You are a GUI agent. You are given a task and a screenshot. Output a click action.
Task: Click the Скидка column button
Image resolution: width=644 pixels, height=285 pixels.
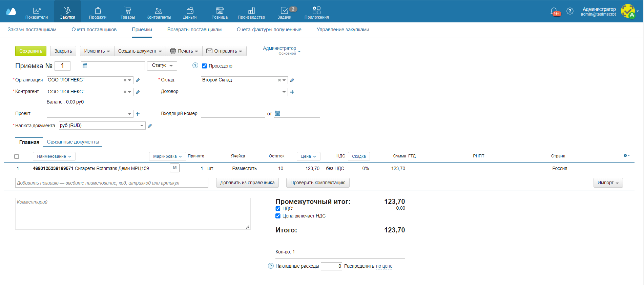[359, 156]
